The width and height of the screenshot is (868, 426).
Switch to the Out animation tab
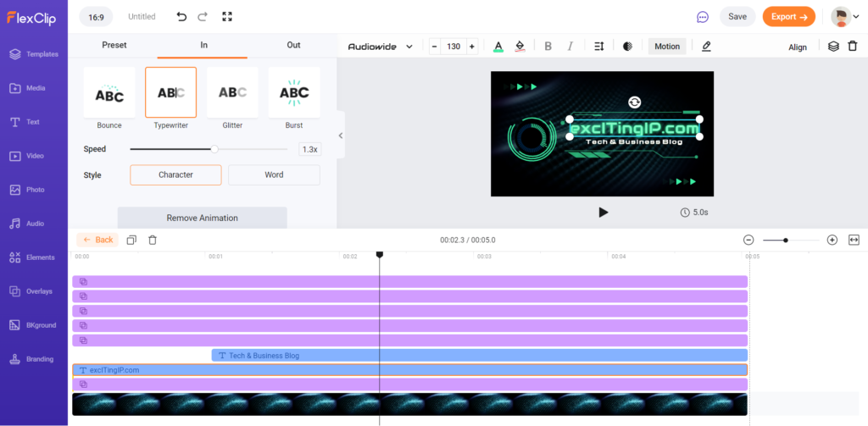pos(293,46)
